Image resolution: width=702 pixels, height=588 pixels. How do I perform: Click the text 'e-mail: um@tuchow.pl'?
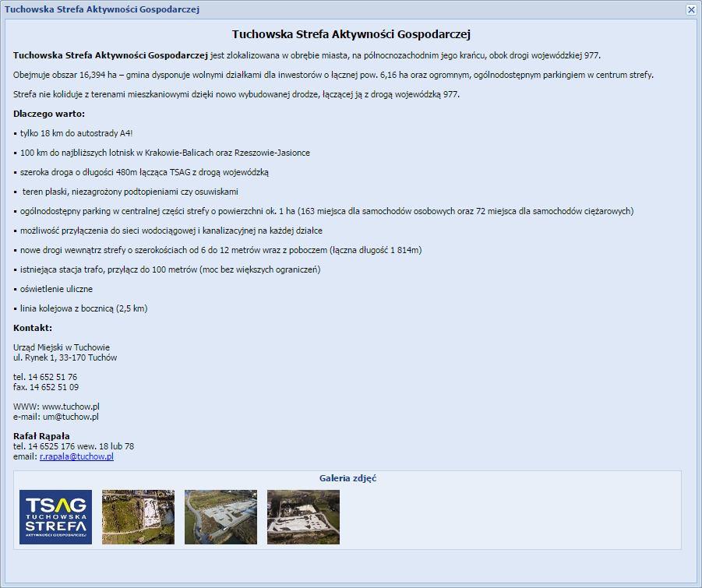point(56,417)
